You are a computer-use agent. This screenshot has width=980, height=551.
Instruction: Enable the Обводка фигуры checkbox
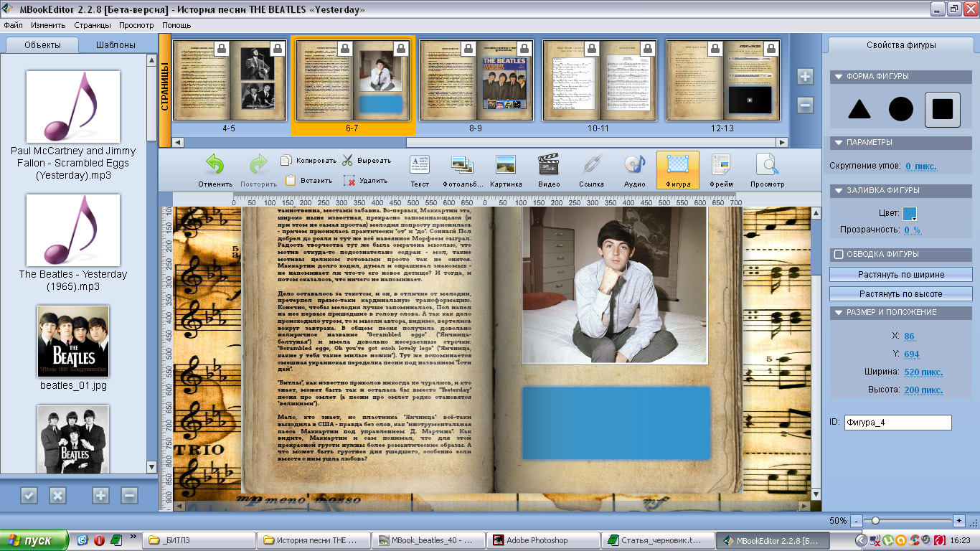[x=838, y=254]
